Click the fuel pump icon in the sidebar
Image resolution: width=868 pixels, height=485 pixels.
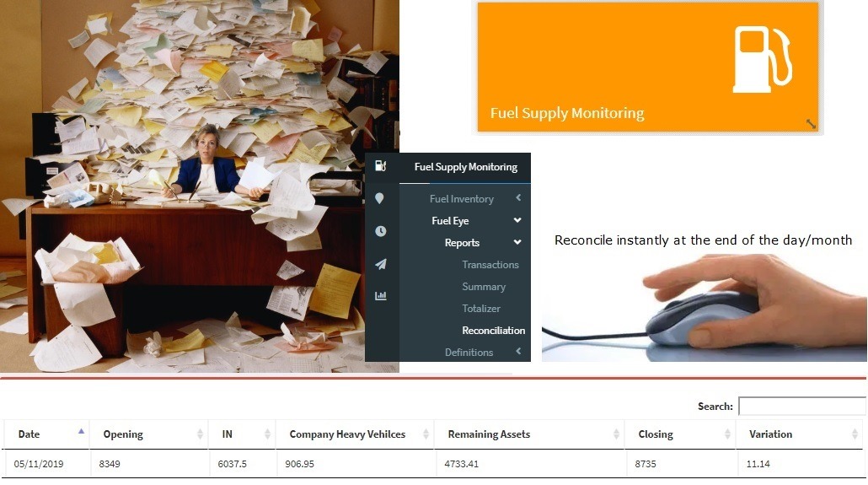(x=380, y=166)
